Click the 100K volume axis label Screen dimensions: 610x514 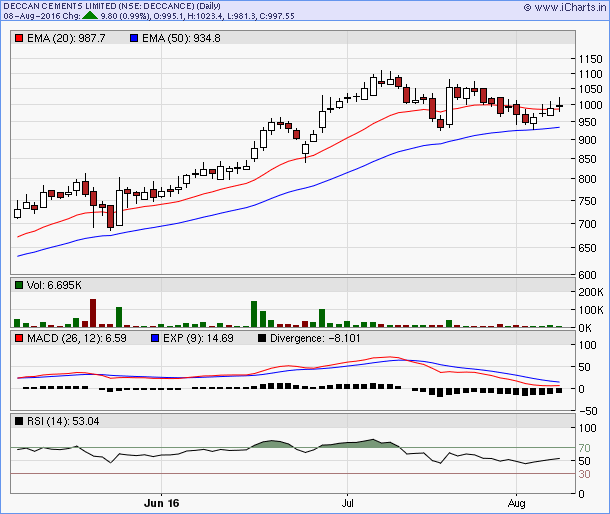[x=591, y=310]
